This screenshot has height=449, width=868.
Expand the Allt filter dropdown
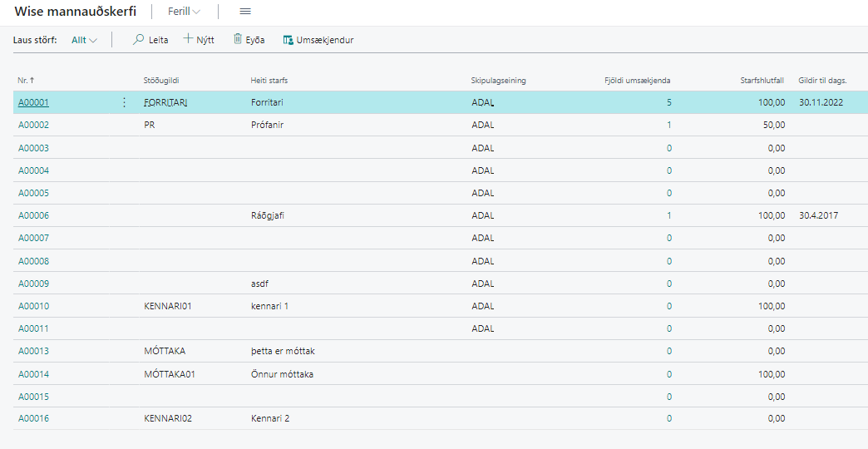pos(85,40)
